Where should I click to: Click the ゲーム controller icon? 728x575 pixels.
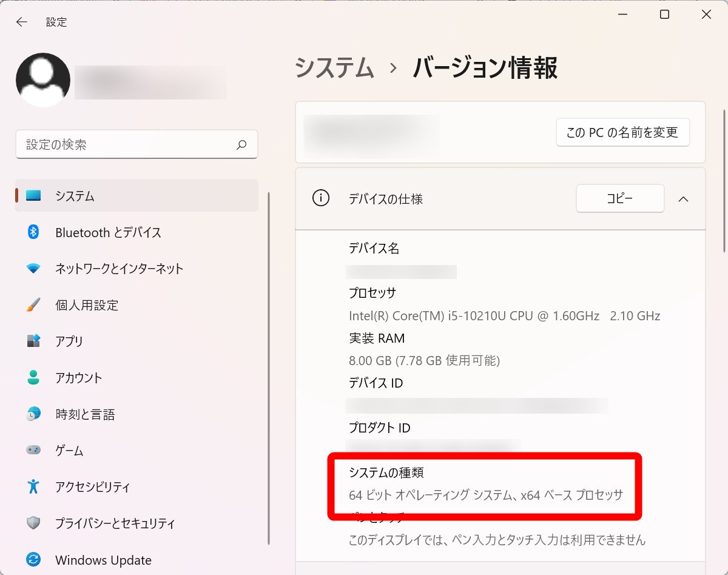click(33, 450)
